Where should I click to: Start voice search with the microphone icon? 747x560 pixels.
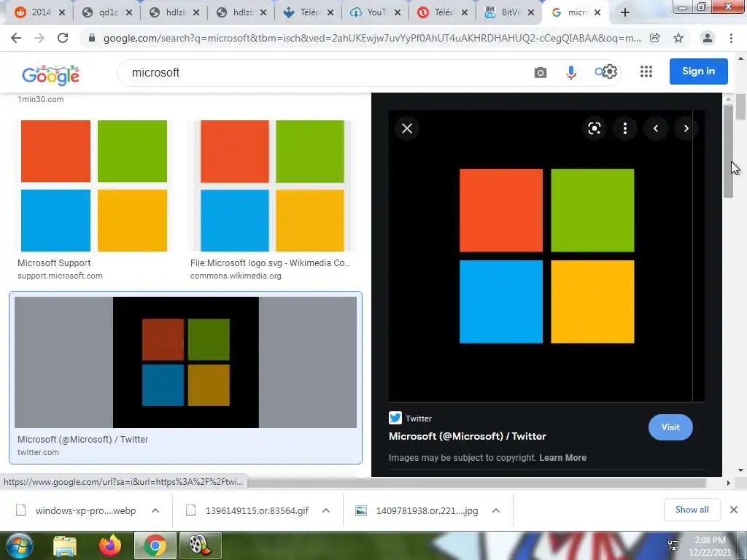(x=570, y=72)
